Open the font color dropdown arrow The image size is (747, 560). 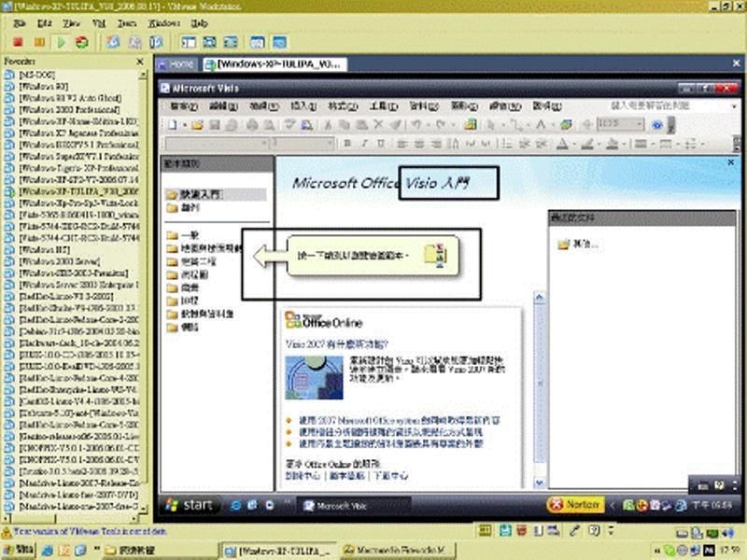pos(574,144)
